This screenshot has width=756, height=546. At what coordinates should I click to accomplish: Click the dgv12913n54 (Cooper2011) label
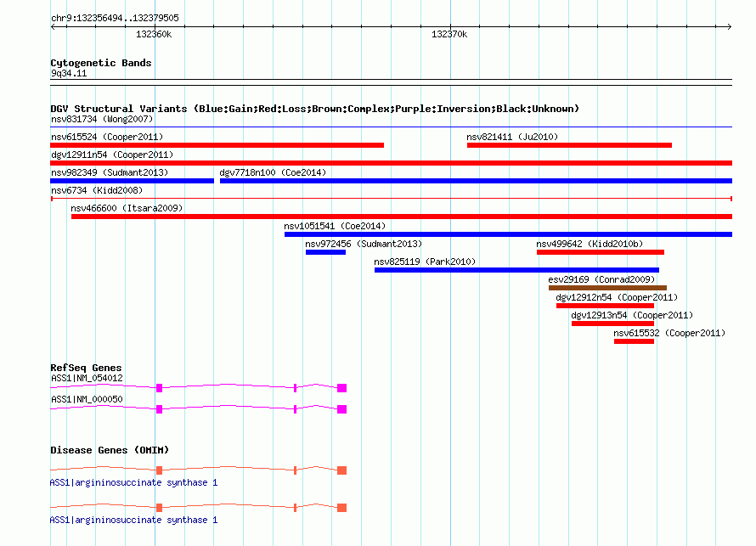(x=632, y=315)
